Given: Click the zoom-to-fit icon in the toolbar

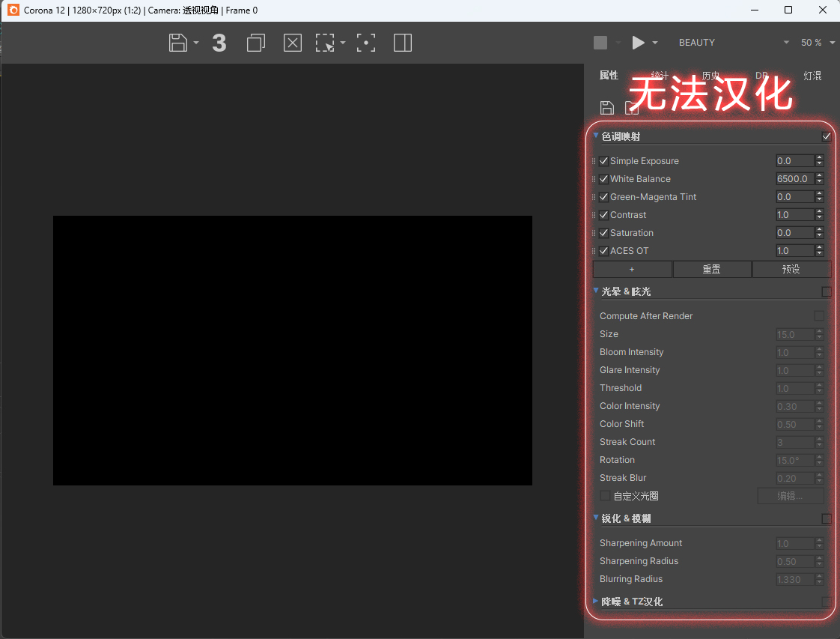Looking at the screenshot, I should (366, 43).
